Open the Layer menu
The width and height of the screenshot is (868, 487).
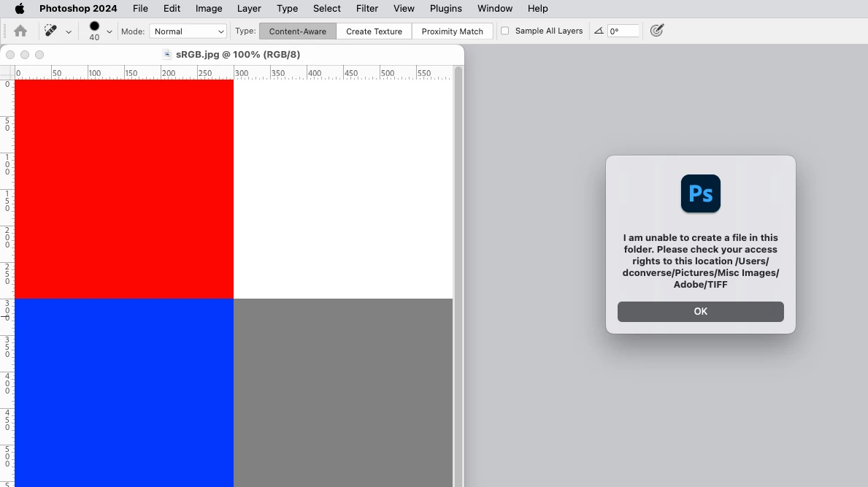[249, 8]
